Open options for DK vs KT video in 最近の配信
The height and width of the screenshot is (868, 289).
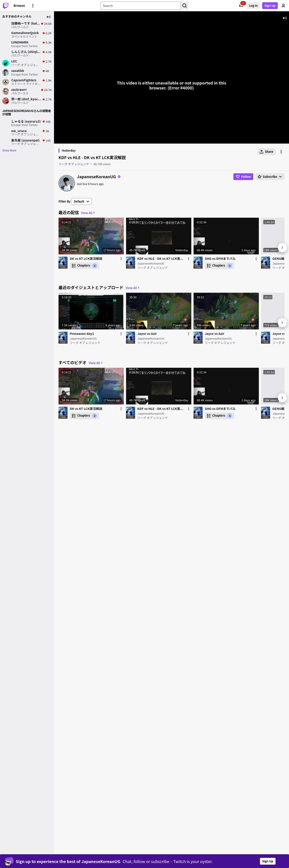coord(121,259)
